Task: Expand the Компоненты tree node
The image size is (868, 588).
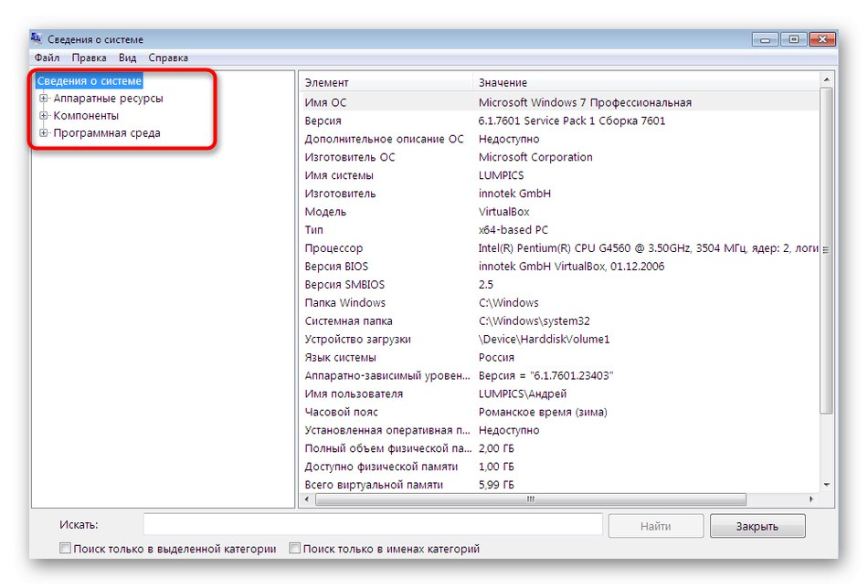Action: click(x=43, y=116)
